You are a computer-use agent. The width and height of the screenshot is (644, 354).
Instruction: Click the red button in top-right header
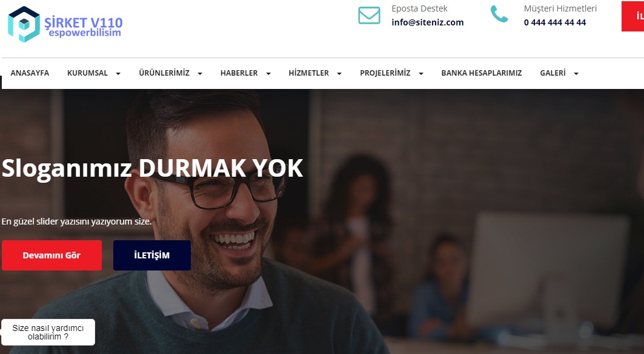pos(632,16)
